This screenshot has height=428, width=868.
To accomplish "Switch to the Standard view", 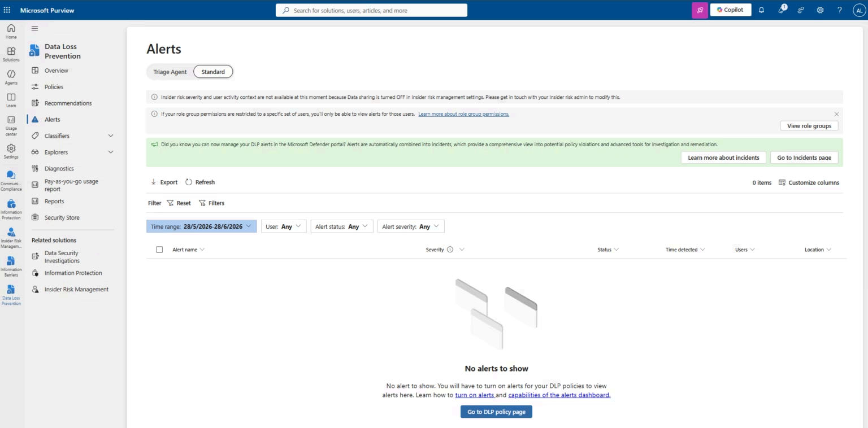I will 213,72.
